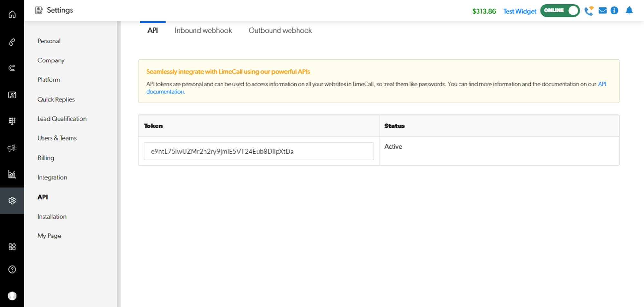Open the contacts card icon in sidebar
The height and width of the screenshot is (307, 644).
coord(12,95)
